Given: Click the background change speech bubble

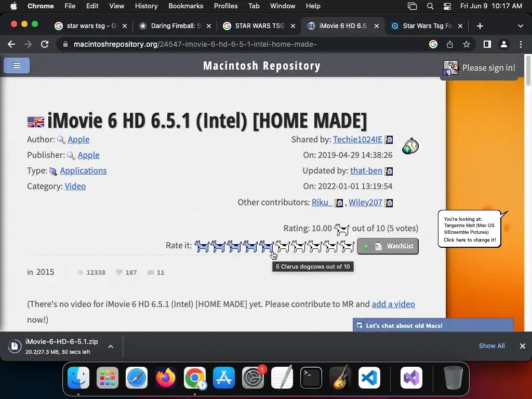Looking at the screenshot, I should tap(470, 229).
